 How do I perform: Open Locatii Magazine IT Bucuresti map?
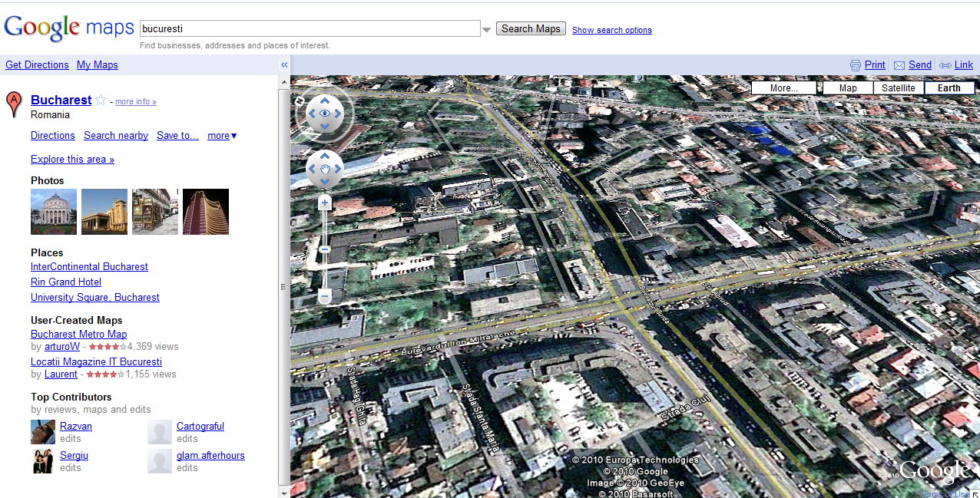click(x=96, y=362)
